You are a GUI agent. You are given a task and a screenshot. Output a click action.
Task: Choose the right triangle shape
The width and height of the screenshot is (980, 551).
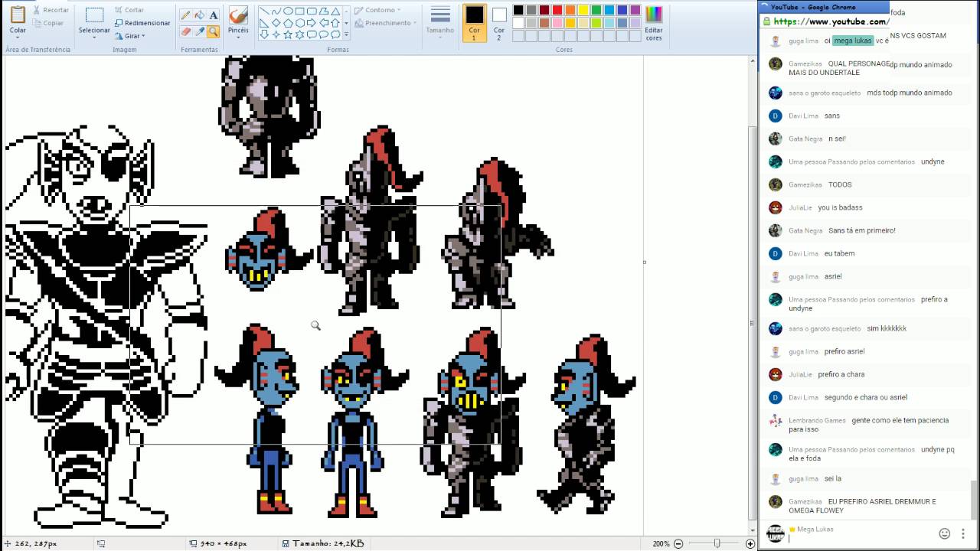click(264, 23)
